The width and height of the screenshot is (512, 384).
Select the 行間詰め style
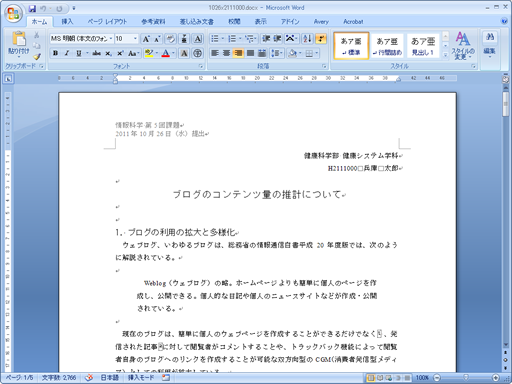click(387, 46)
